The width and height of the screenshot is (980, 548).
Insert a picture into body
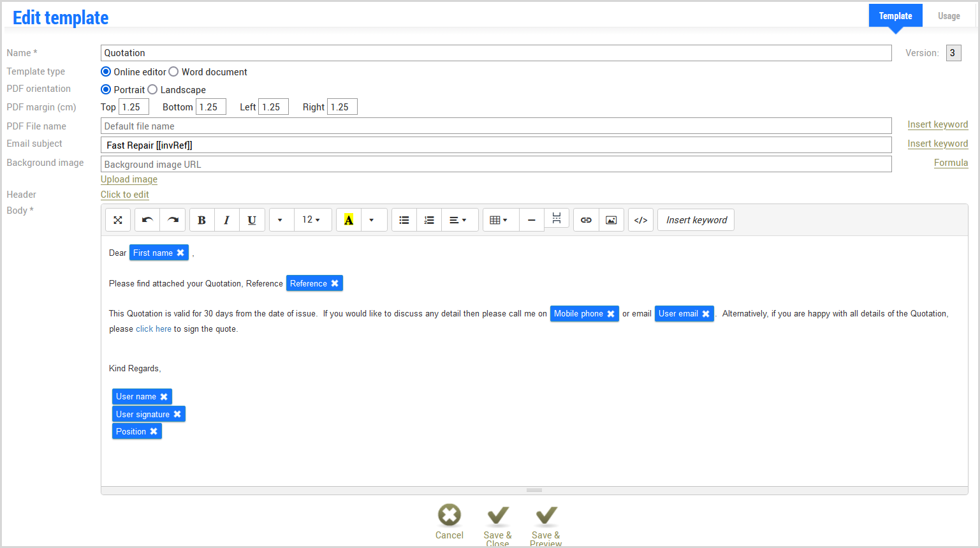pyautogui.click(x=611, y=220)
